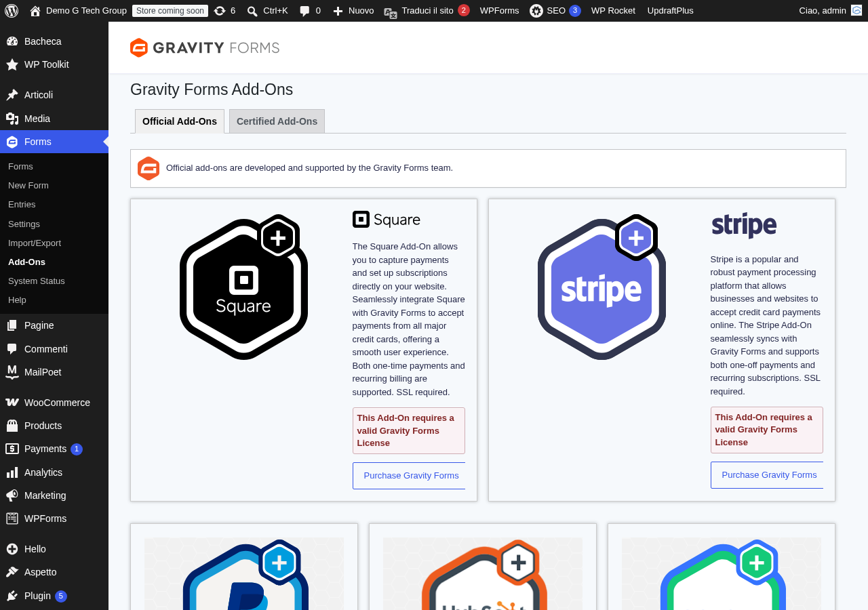Click the Traduci il sito badge 2
Viewport: 868px width, 610px height.
pos(464,10)
